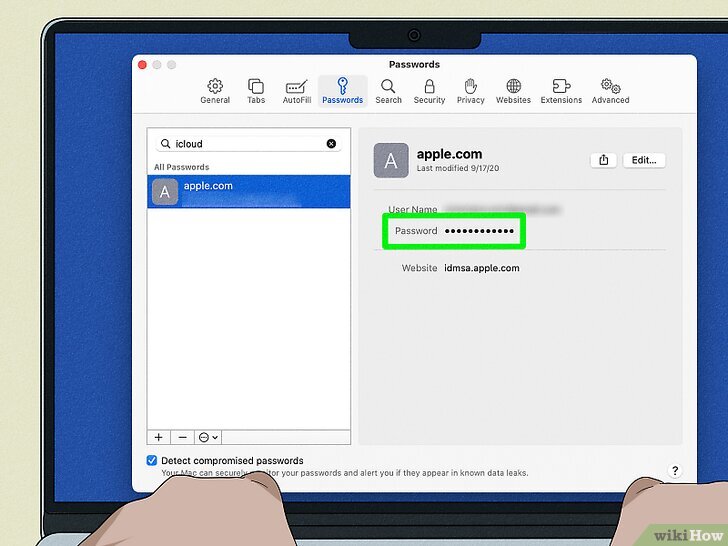The height and width of the screenshot is (546, 728).
Task: Click the Last modified 9/17/20 text
Action: [458, 168]
